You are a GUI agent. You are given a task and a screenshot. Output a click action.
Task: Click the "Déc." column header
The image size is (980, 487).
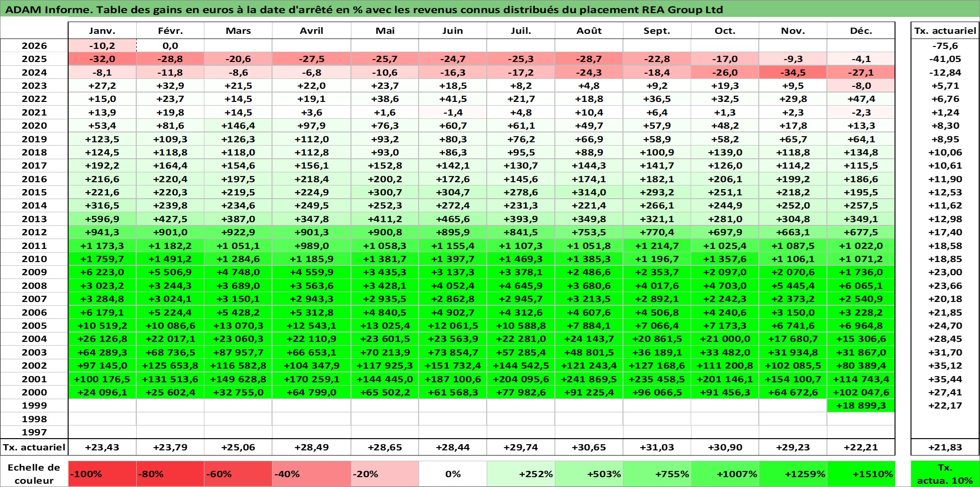point(861,31)
